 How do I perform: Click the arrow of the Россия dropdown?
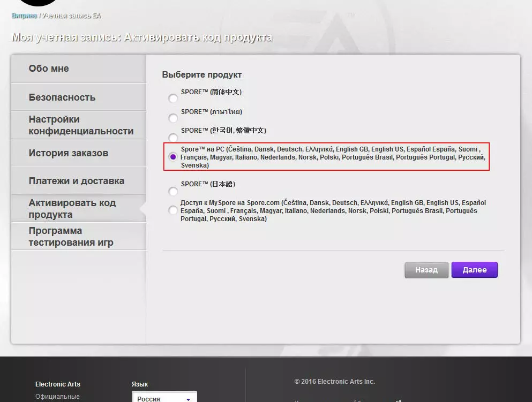(x=188, y=399)
